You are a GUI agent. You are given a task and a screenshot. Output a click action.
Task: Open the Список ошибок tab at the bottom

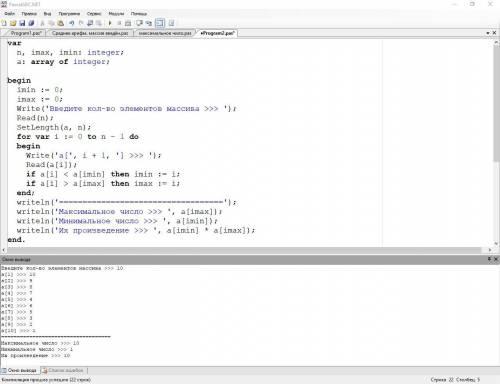pos(63,370)
